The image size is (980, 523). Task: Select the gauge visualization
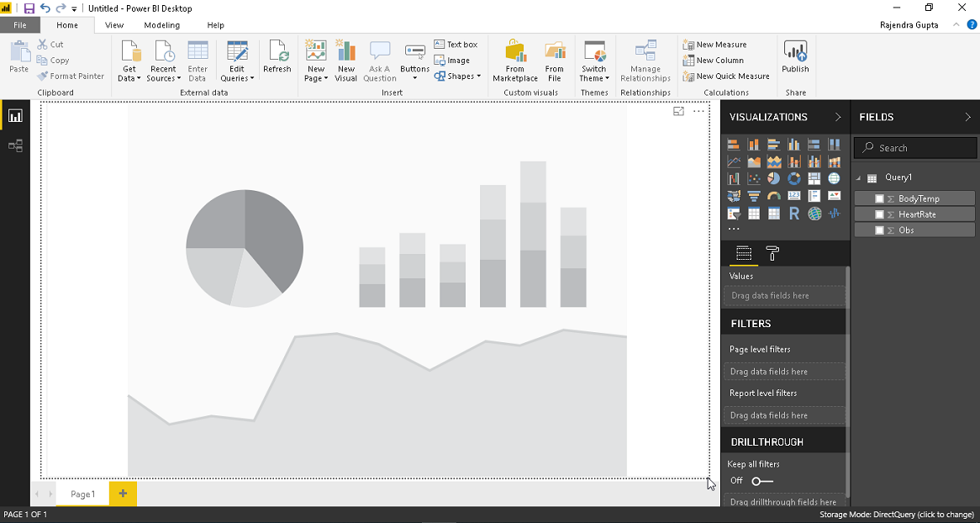point(774,197)
